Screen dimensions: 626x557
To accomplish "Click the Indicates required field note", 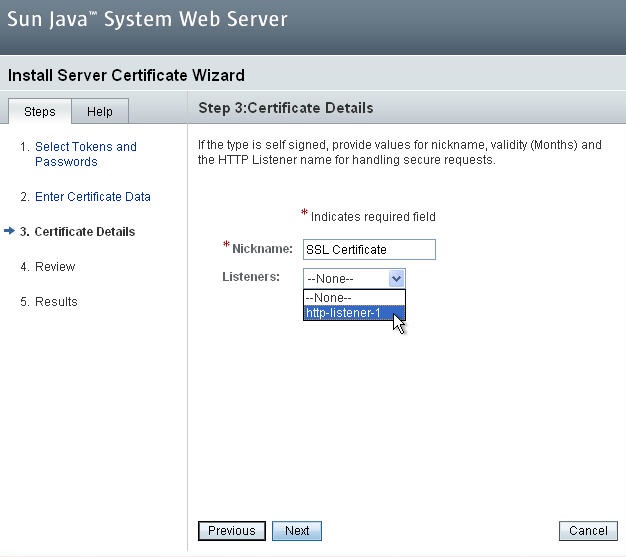I will pyautogui.click(x=373, y=216).
